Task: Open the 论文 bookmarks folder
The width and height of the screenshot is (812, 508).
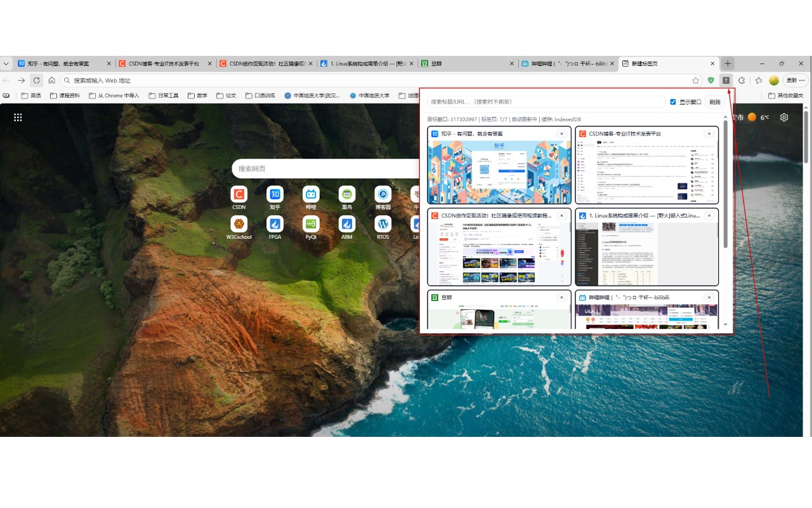Action: tap(226, 96)
